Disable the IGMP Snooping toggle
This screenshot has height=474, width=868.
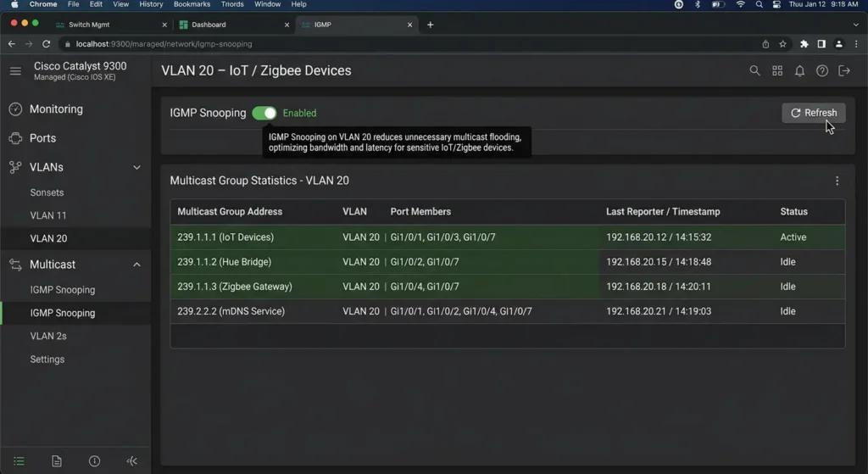tap(264, 113)
